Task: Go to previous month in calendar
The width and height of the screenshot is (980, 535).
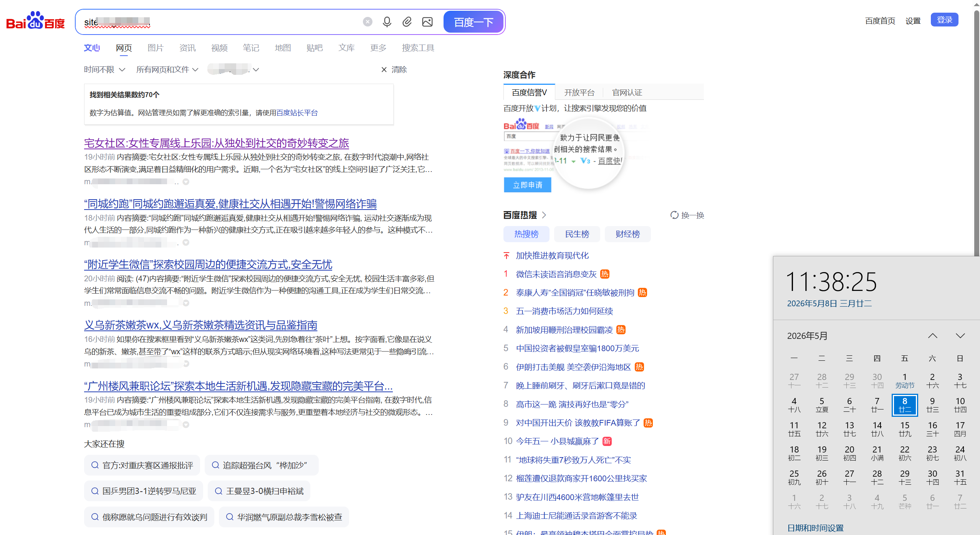Action: pos(933,336)
